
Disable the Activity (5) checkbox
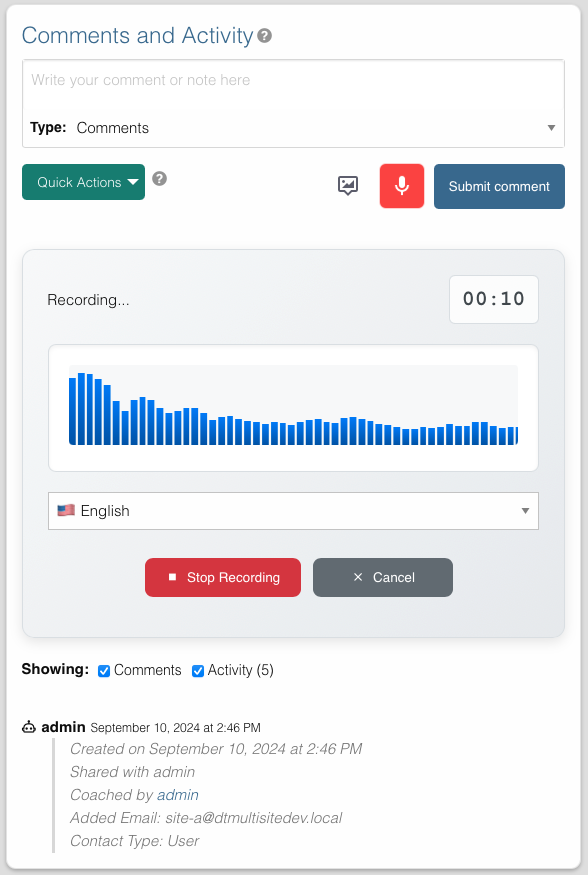[x=197, y=670]
